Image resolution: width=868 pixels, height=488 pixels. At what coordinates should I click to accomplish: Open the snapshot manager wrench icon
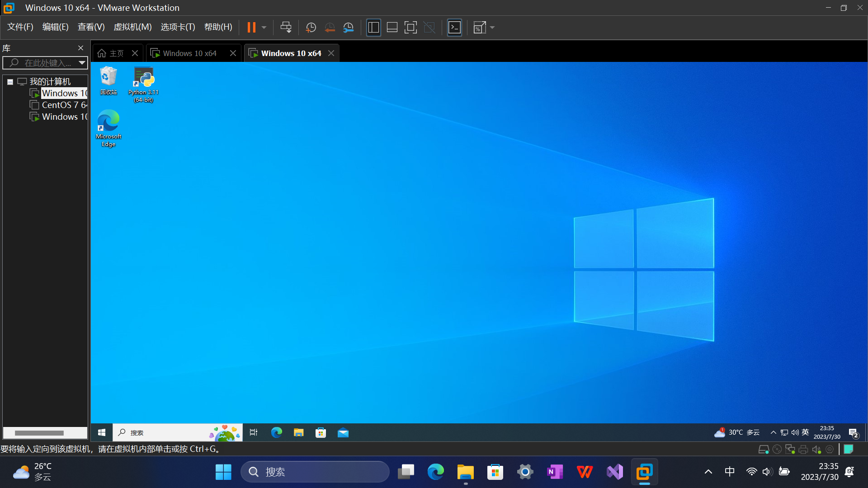coord(348,28)
